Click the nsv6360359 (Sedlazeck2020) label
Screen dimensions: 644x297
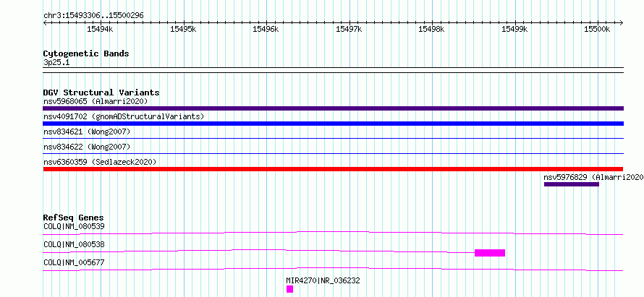[100, 162]
